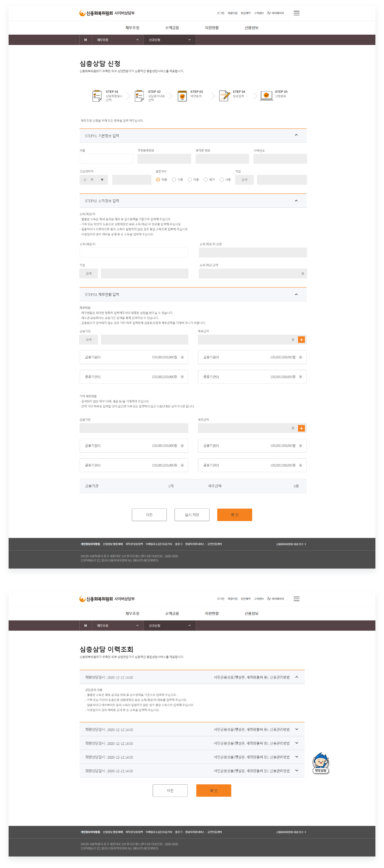Click the STEP 01 checklist icon in the progress bar
This screenshot has height=868, width=384.
click(97, 96)
